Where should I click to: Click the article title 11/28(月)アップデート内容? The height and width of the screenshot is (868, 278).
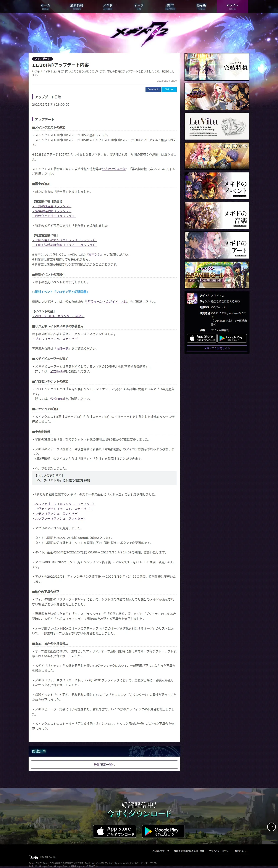point(60,65)
